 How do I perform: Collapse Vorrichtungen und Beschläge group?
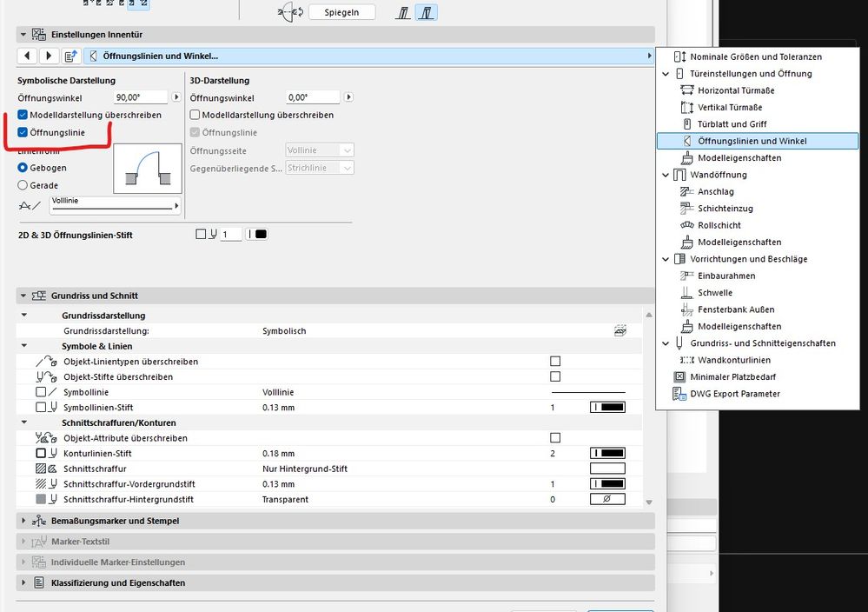click(x=666, y=259)
